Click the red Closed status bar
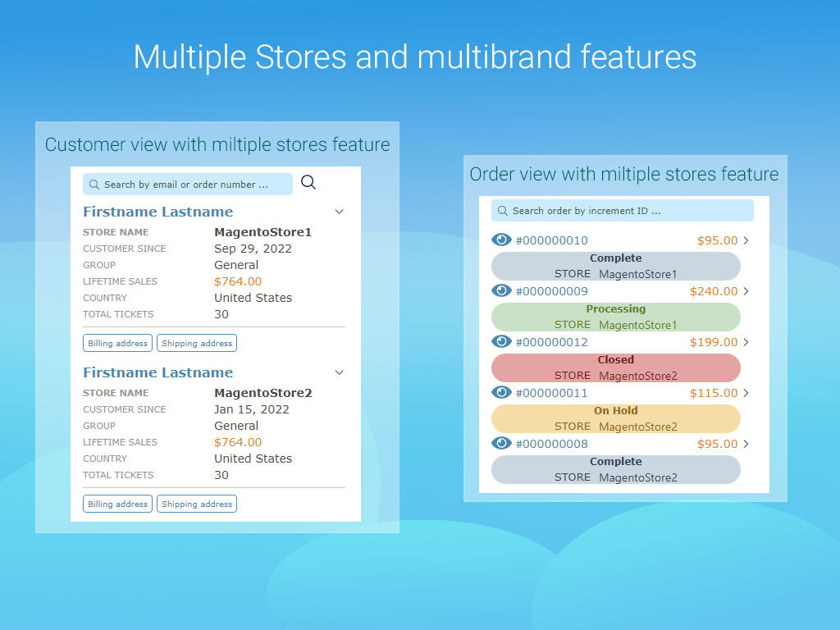Image resolution: width=840 pixels, height=630 pixels. tap(615, 367)
